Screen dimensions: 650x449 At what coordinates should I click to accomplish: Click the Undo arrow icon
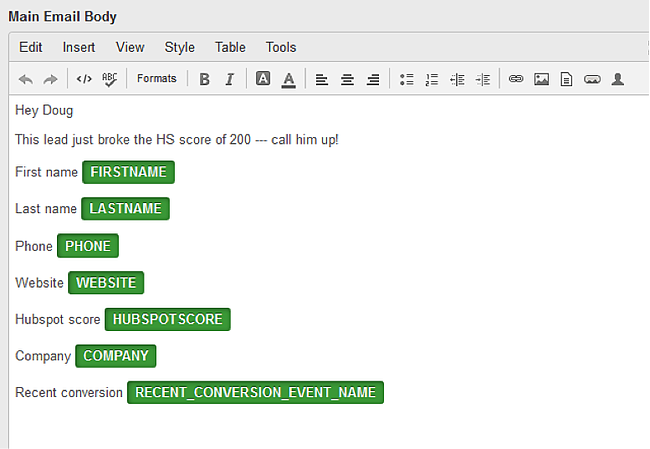pyautogui.click(x=26, y=79)
